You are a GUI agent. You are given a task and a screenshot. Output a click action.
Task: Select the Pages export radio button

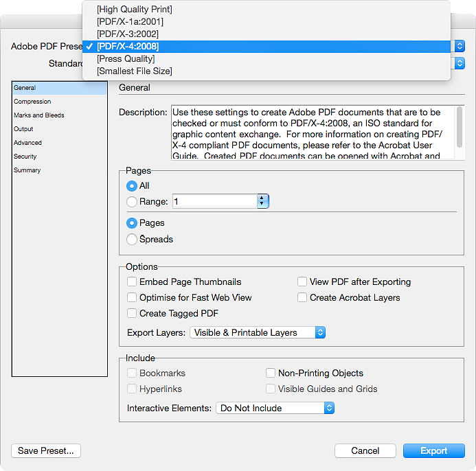point(132,223)
